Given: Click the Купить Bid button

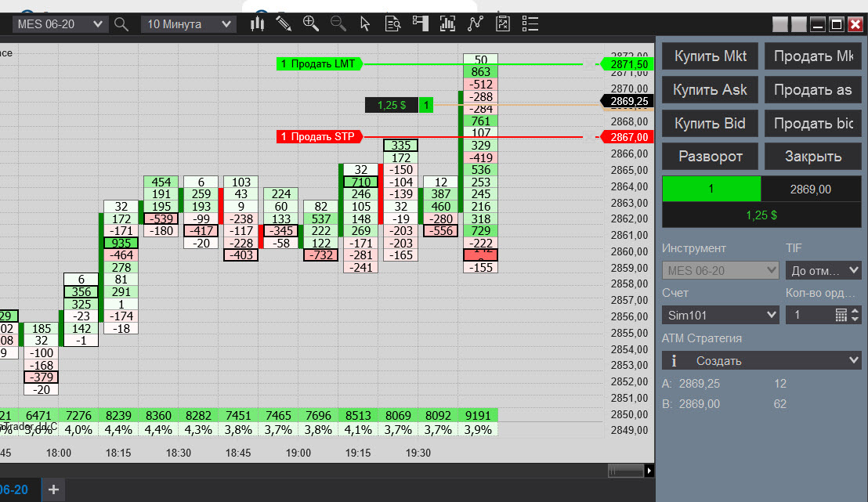Looking at the screenshot, I should pyautogui.click(x=711, y=124).
